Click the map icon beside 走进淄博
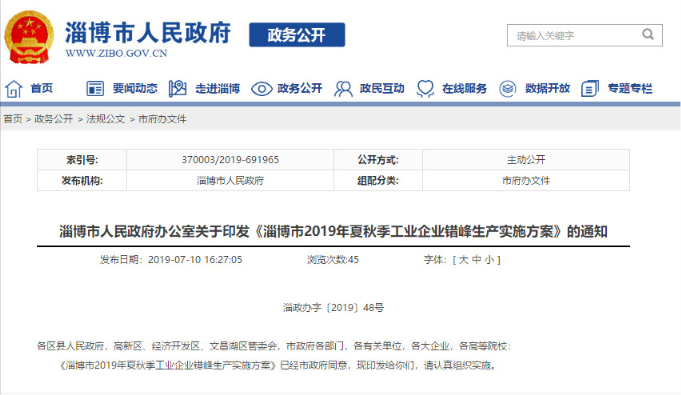The height and width of the screenshot is (395, 681). pos(178,89)
